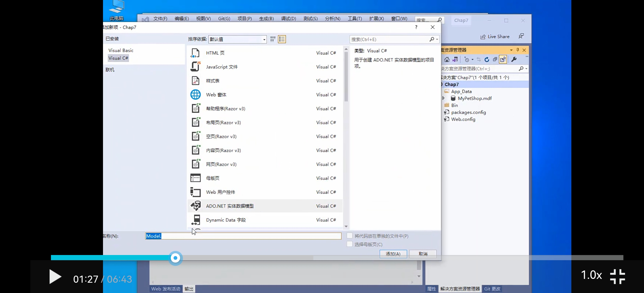Exit fullscreen in the video player
Screen dimensions: 644x293
click(617, 276)
